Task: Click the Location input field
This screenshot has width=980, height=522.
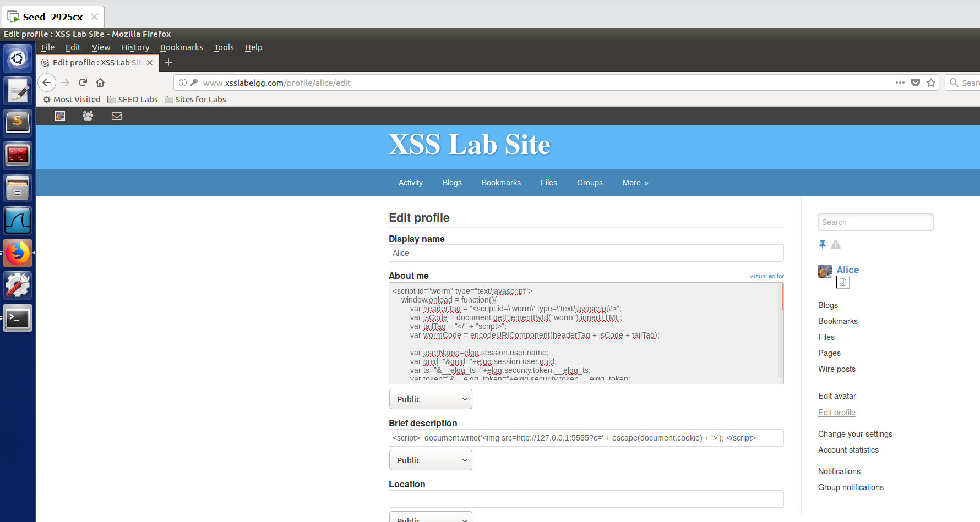Action: click(x=586, y=499)
